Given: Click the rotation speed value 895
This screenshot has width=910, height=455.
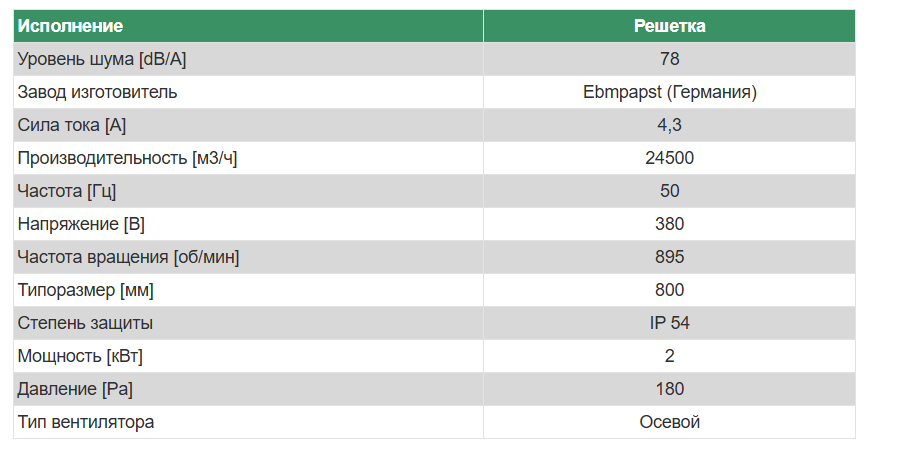Looking at the screenshot, I should [669, 257].
